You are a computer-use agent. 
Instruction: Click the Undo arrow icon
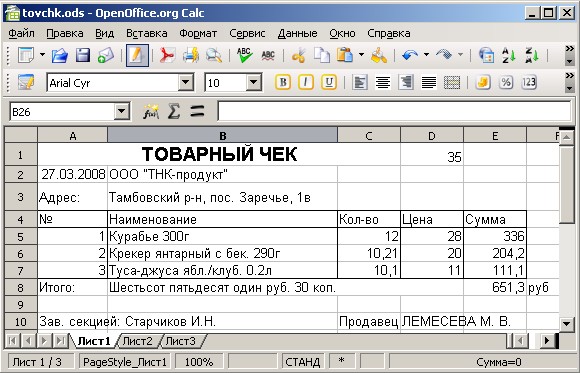tap(410, 56)
